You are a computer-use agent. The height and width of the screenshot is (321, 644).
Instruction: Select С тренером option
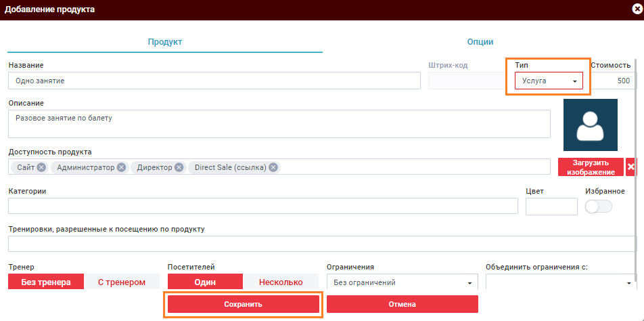pos(122,282)
